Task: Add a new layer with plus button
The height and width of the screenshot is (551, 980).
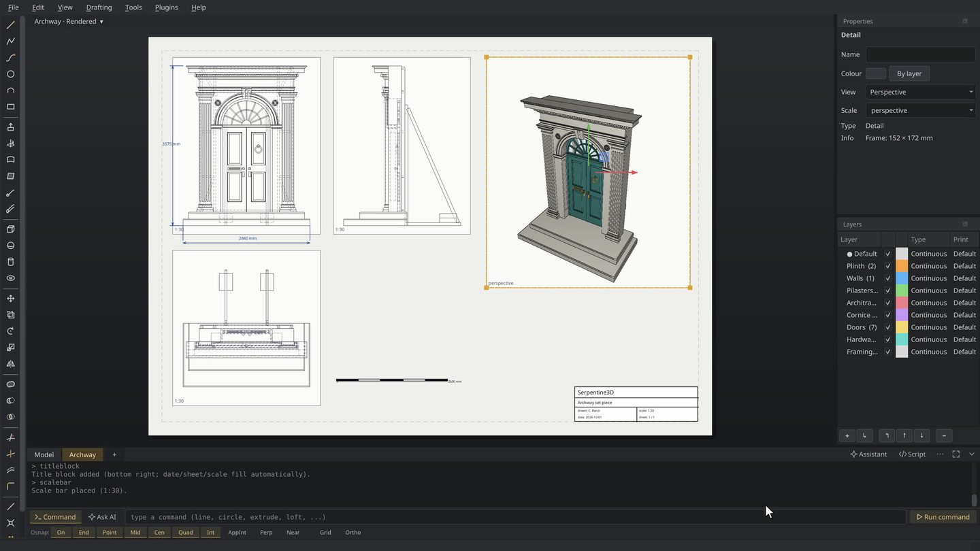Action: click(847, 435)
